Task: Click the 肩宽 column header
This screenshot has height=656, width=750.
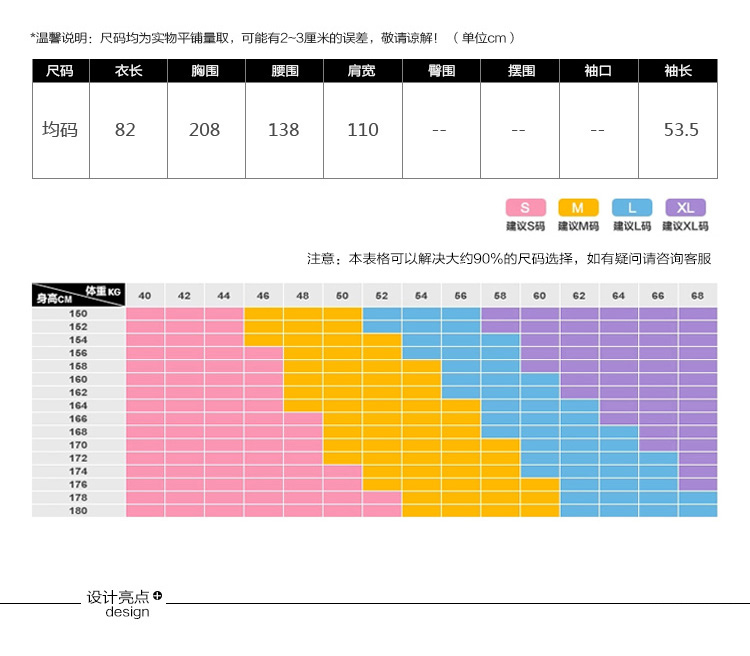Action: [363, 71]
